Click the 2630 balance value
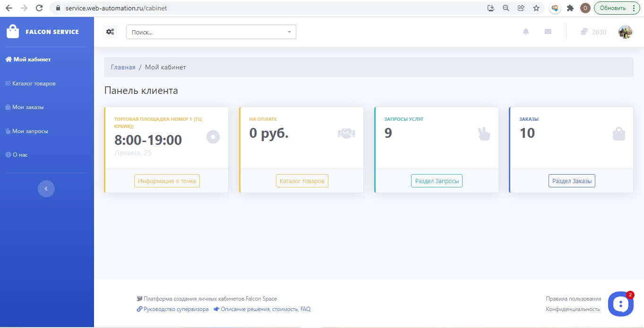644x328 pixels. pyautogui.click(x=599, y=32)
